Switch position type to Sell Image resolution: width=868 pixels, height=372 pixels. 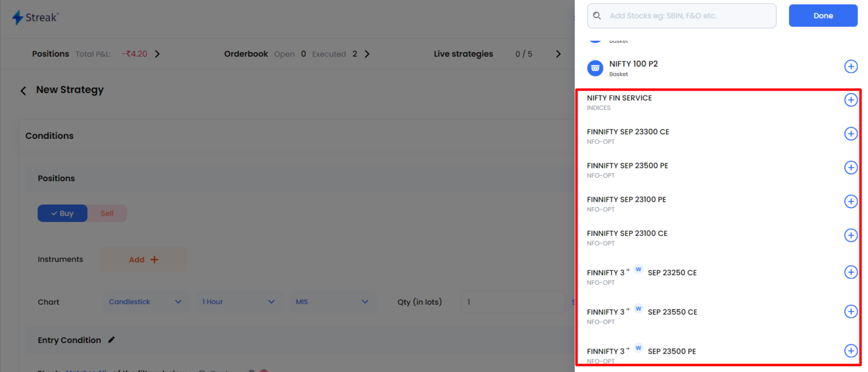coord(107,213)
